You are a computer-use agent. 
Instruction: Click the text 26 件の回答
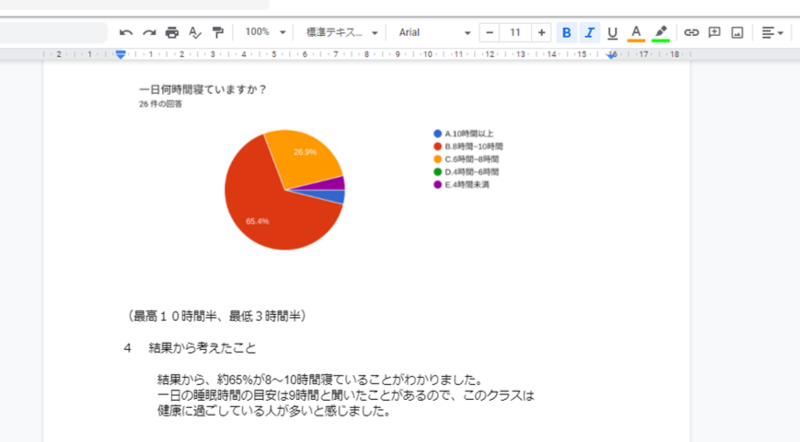point(161,104)
